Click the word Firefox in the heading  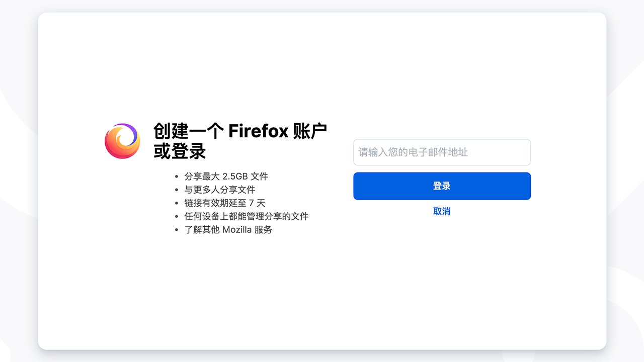(x=258, y=131)
